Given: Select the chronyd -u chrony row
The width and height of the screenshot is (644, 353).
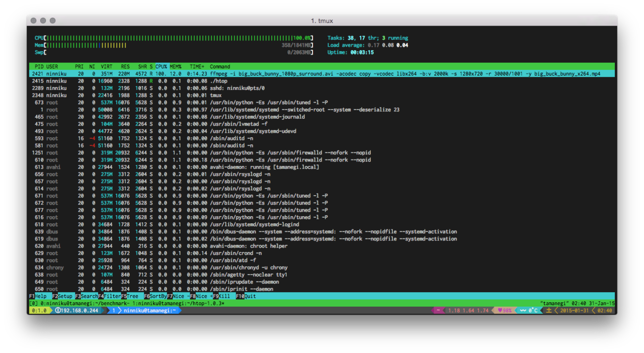Looking at the screenshot, I should [322, 268].
